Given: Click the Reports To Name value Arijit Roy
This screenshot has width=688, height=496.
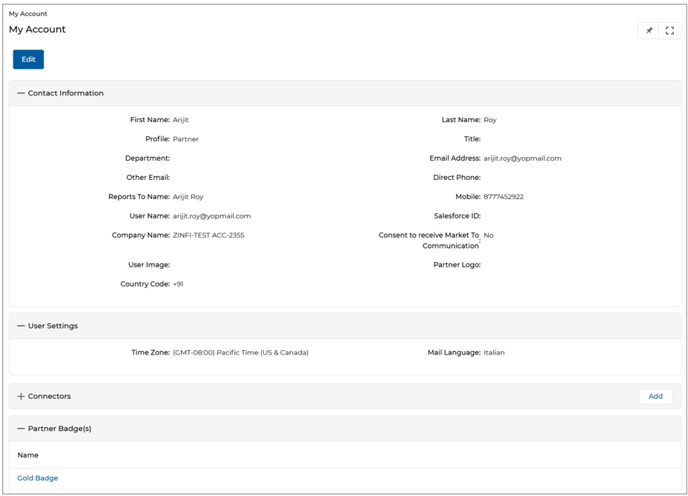Looking at the screenshot, I should [x=188, y=197].
